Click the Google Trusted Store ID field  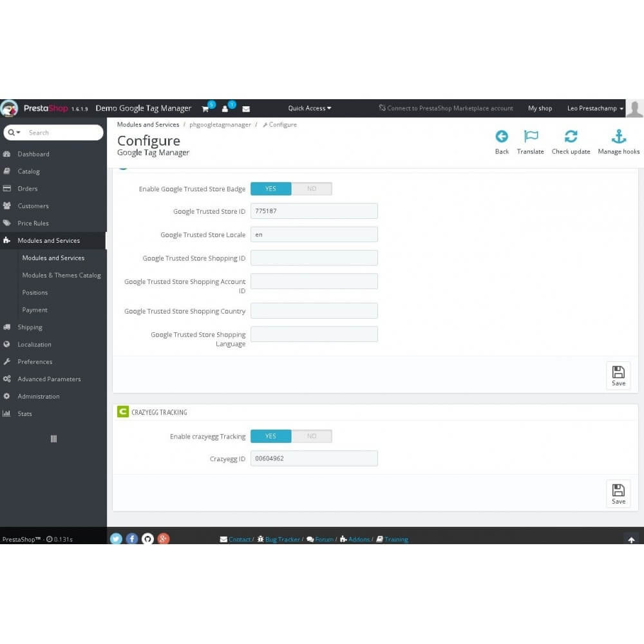tap(314, 211)
